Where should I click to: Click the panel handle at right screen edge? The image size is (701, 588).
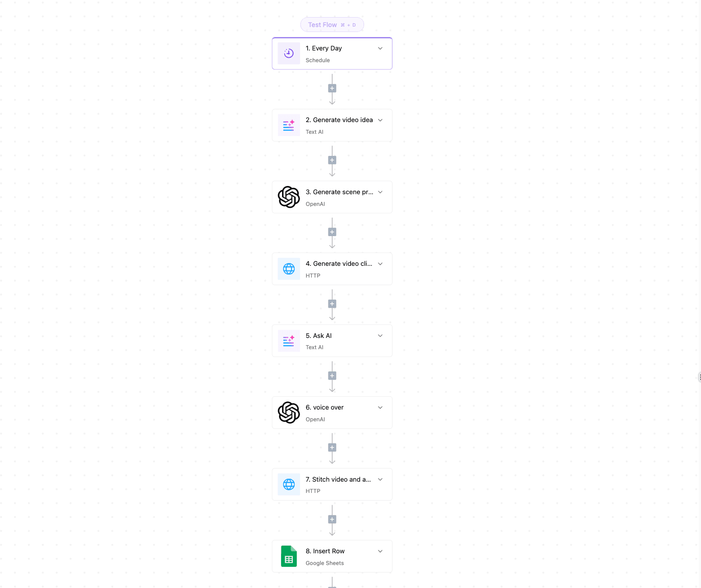coord(699,377)
